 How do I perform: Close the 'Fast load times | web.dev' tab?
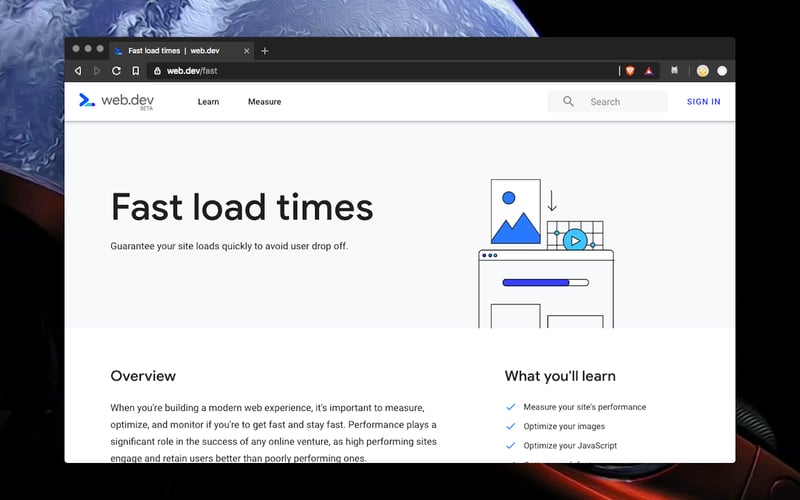(246, 51)
